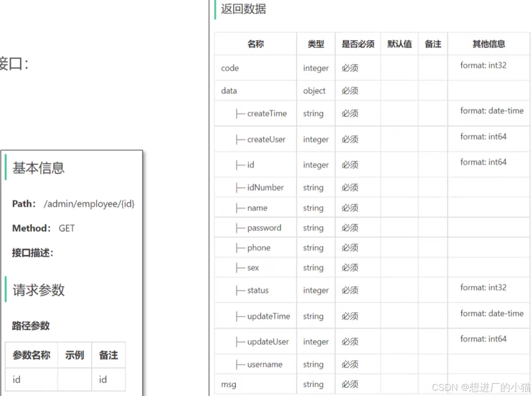Viewport: 532px width, 396px height.
Task: Click the 名称 column header
Action: [256, 44]
